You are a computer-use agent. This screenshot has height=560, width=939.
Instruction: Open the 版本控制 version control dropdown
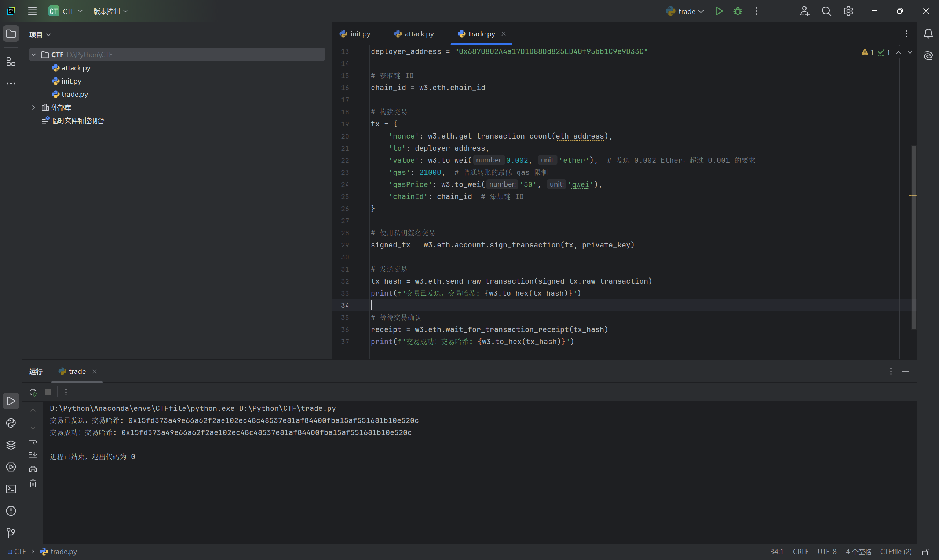110,11
